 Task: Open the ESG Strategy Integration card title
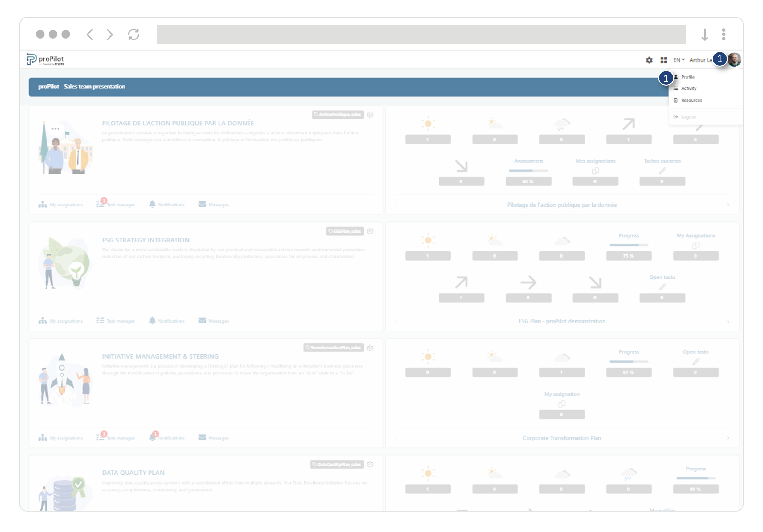coord(146,240)
